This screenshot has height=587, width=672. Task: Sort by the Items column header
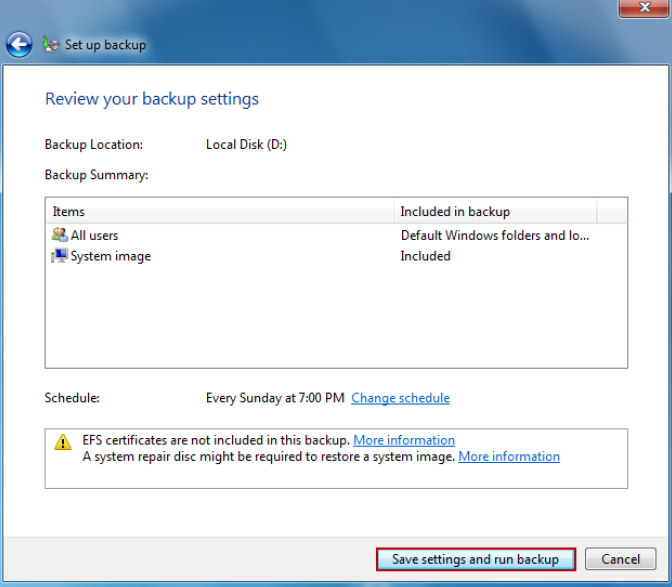pos(220,212)
